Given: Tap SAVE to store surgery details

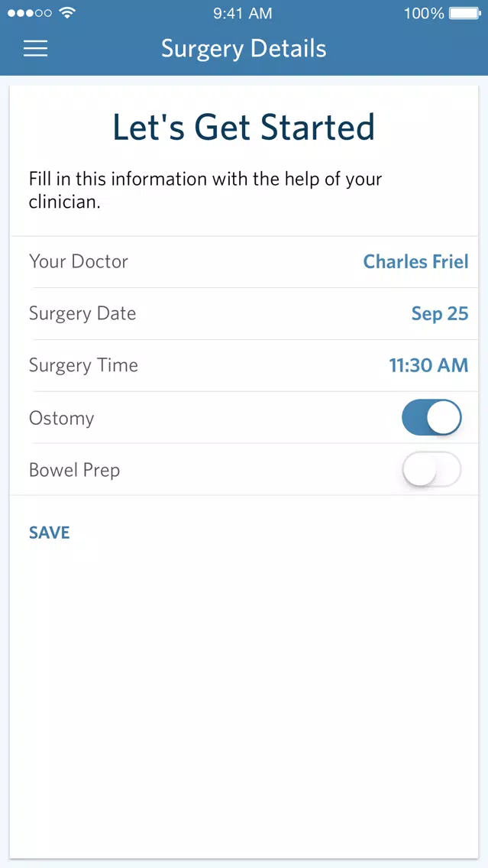Looking at the screenshot, I should pyautogui.click(x=49, y=533).
